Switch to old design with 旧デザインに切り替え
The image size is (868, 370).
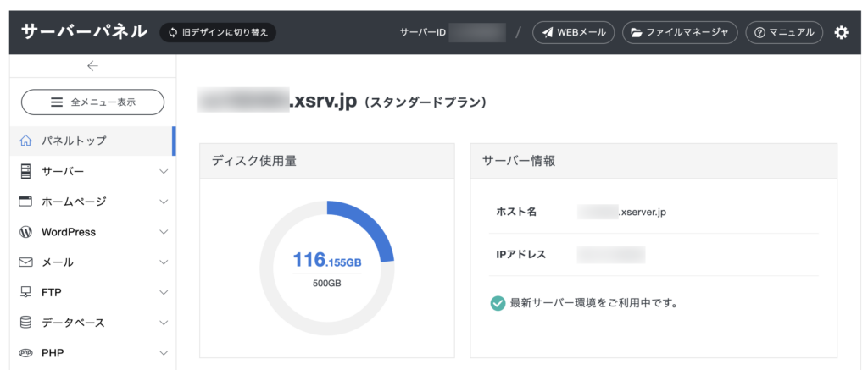pos(218,32)
